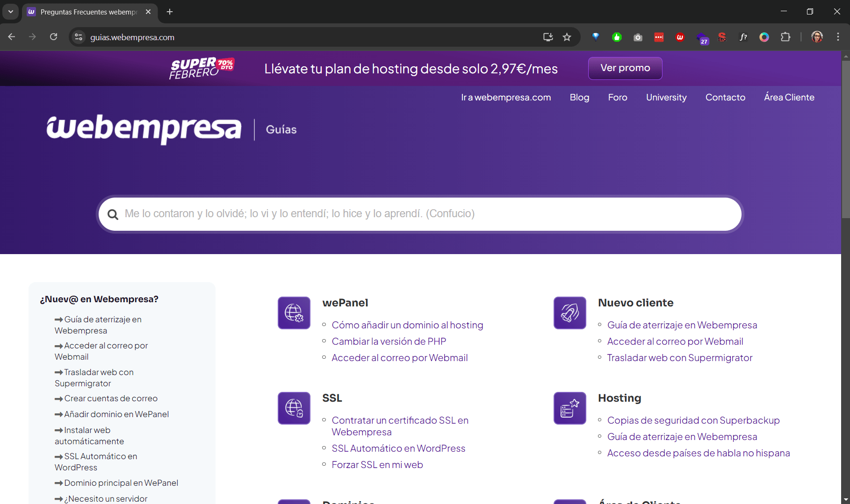
Task: Open Chrome three-dot menu
Action: click(x=838, y=37)
